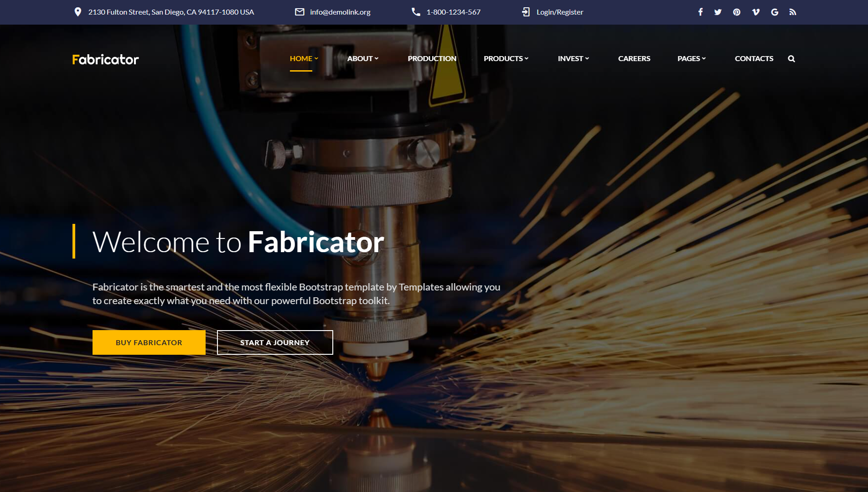Go to the Production page
Image resolution: width=868 pixels, height=492 pixels.
[432, 59]
